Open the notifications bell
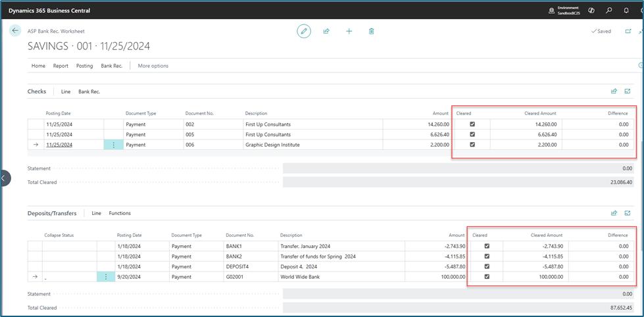 (x=626, y=11)
